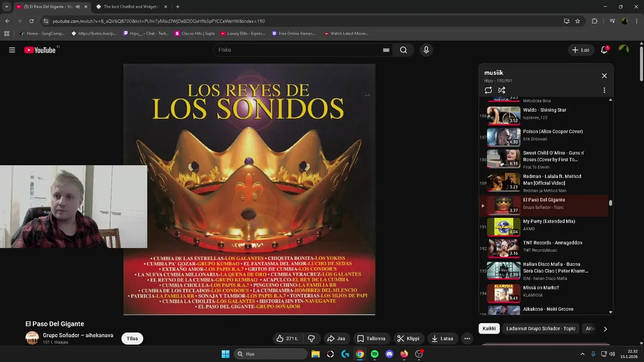
Task: Download the video with the Lataa button
Action: tap(442, 338)
